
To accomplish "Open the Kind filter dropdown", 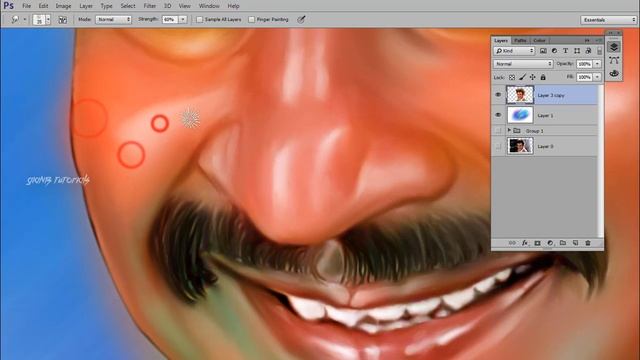I will coord(514,51).
